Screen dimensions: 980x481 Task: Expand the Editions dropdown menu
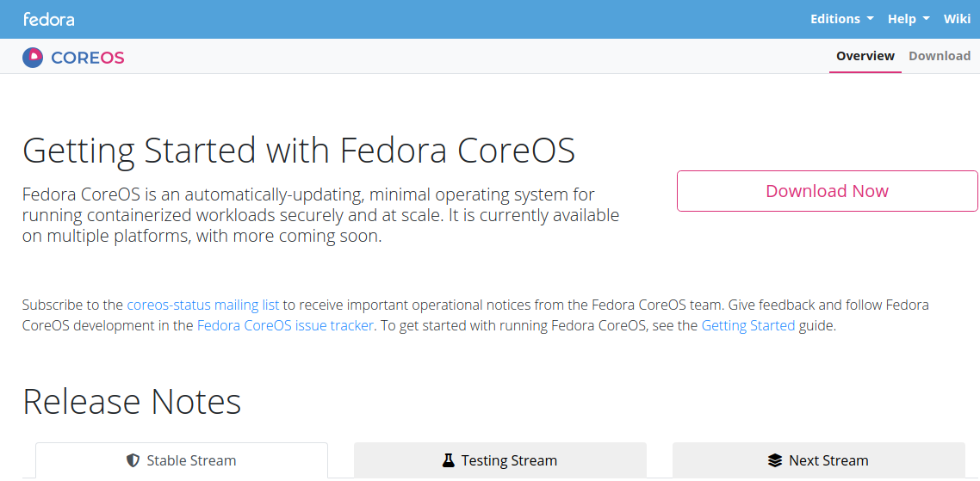click(841, 19)
